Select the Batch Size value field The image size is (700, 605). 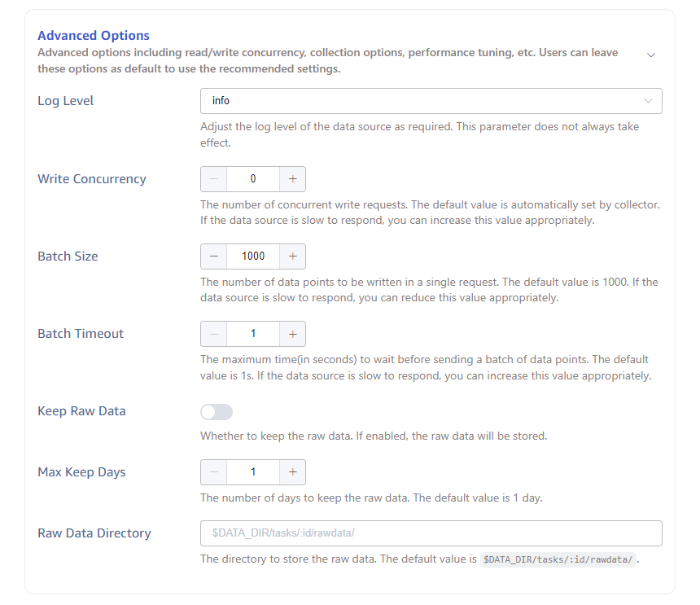click(x=253, y=256)
